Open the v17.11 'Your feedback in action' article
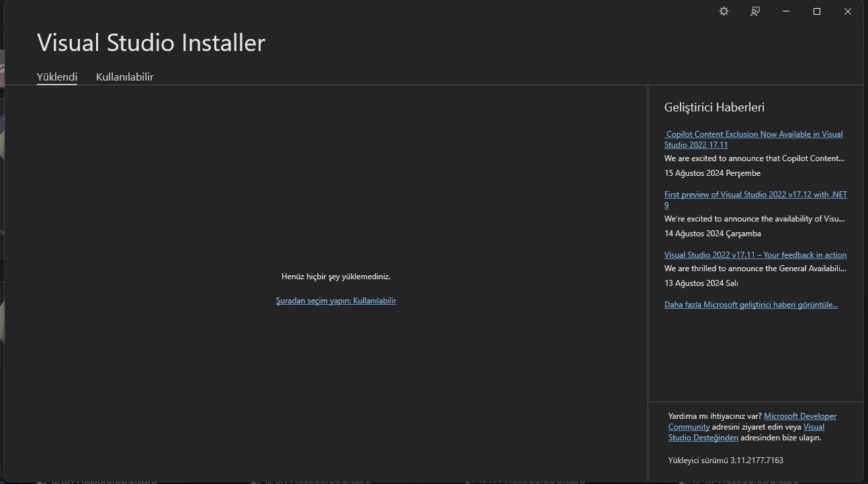Image resolution: width=868 pixels, height=484 pixels. 755,255
